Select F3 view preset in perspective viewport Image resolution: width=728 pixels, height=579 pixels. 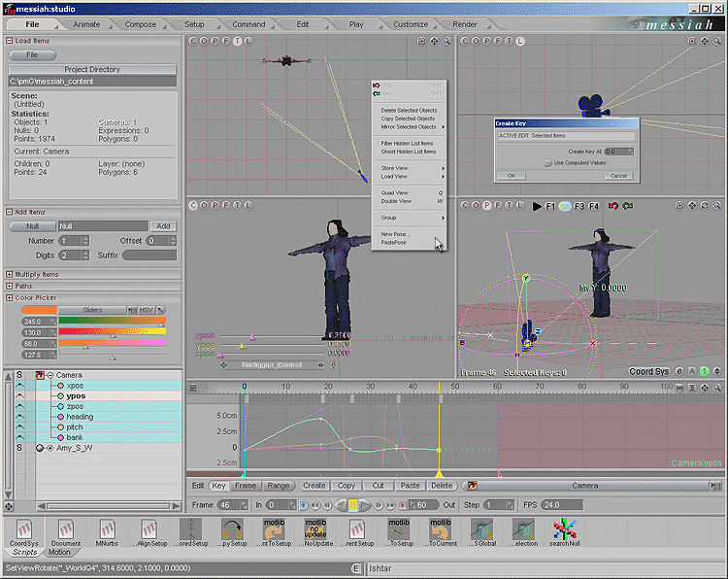point(579,206)
